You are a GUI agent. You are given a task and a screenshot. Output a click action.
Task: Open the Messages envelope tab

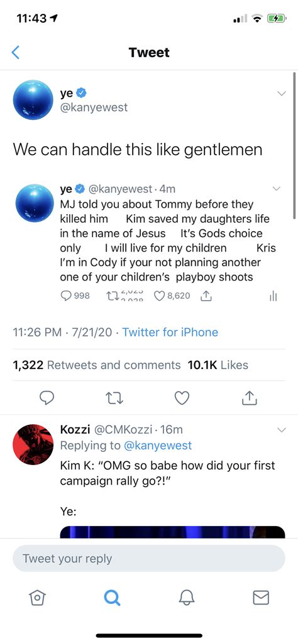[260, 598]
